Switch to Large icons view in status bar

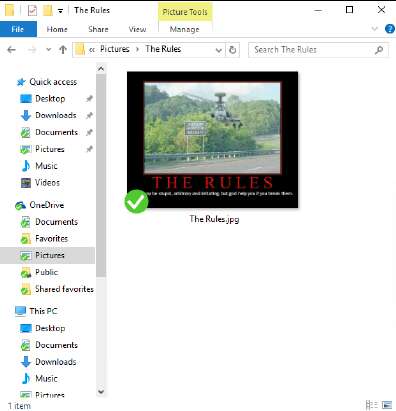tap(387, 405)
